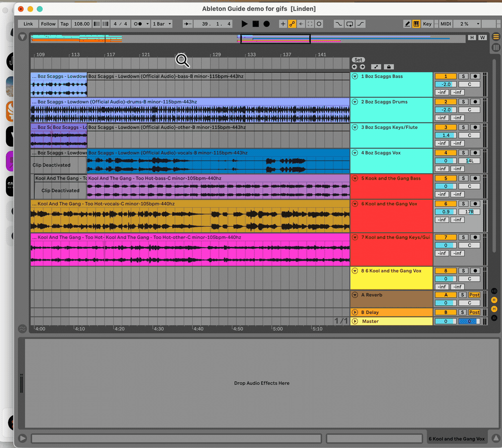The width and height of the screenshot is (502, 448).
Task: Collapse the 4 Boz Scaggs Vox track
Action: (x=355, y=153)
